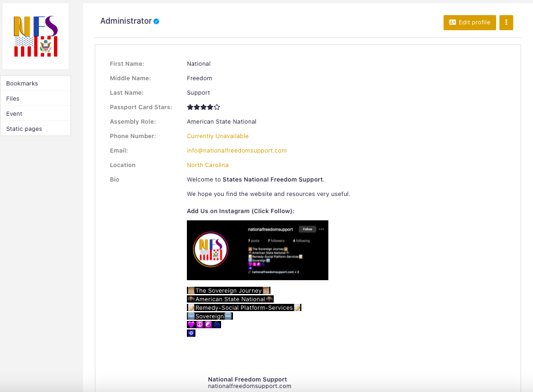The width and height of the screenshot is (533, 392).
Task: Open the Static pages sidebar item
Action: pyautogui.click(x=36, y=129)
